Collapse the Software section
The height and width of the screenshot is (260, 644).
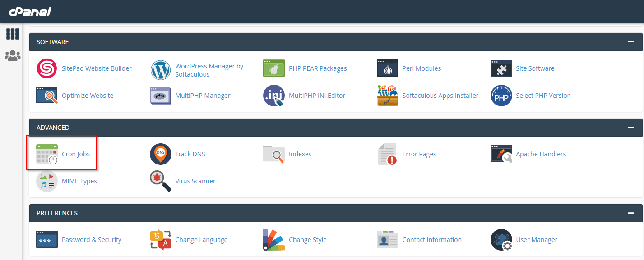(x=631, y=42)
